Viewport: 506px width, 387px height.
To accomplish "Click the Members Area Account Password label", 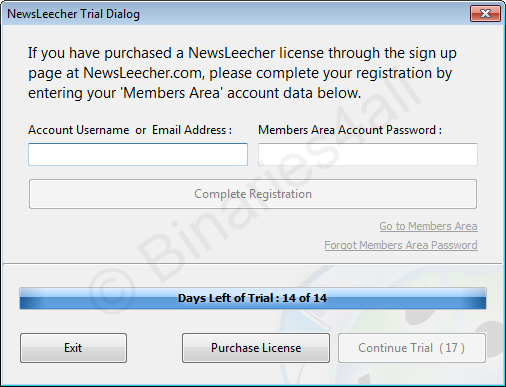I will point(350,130).
